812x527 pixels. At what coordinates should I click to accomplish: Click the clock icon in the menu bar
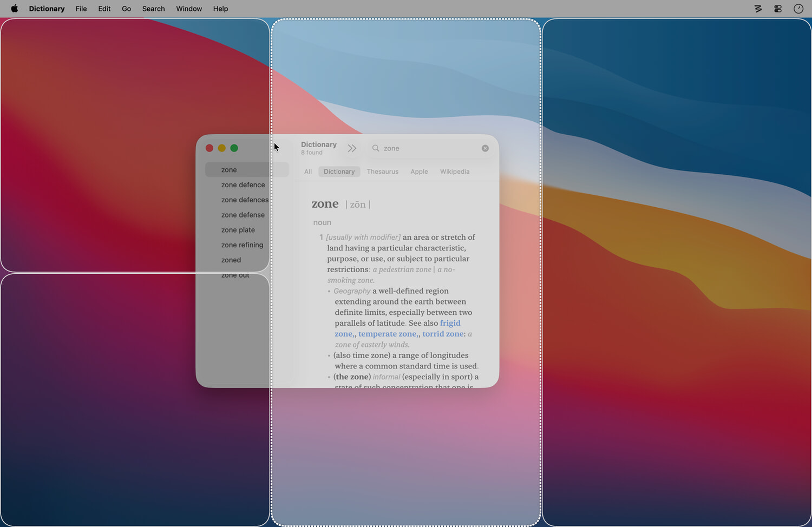point(798,9)
